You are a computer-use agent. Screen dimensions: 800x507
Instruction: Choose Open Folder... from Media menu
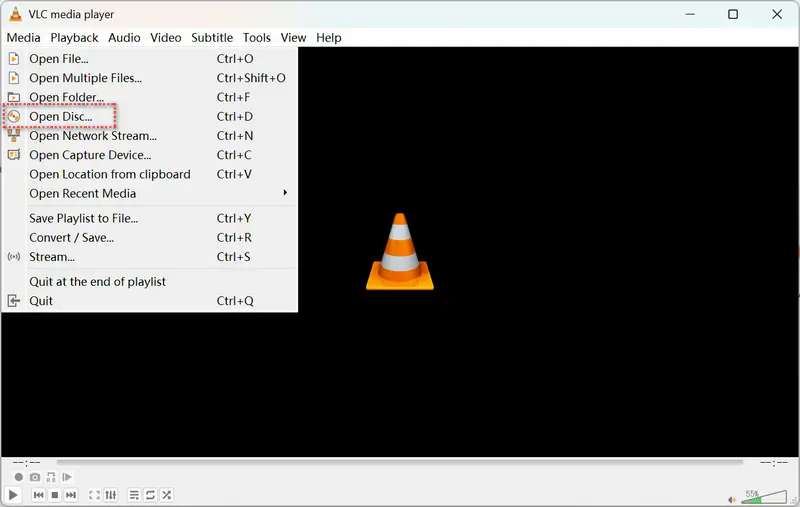tap(150, 97)
